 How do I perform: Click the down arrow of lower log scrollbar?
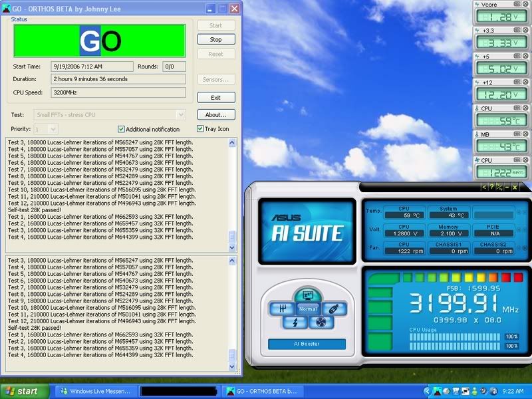tap(232, 366)
